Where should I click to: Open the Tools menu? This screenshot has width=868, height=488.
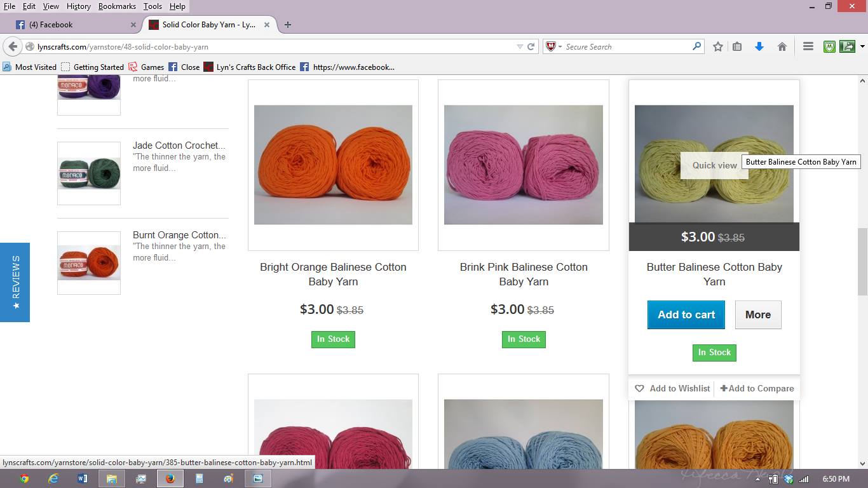pos(153,6)
